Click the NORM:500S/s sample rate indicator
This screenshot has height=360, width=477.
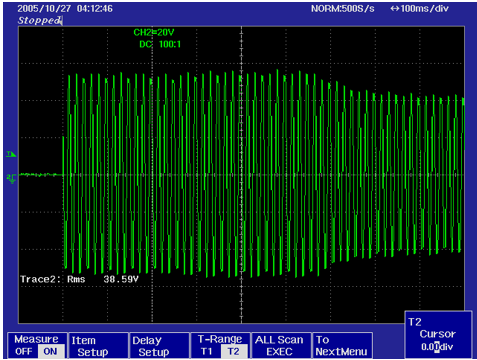[x=343, y=9]
